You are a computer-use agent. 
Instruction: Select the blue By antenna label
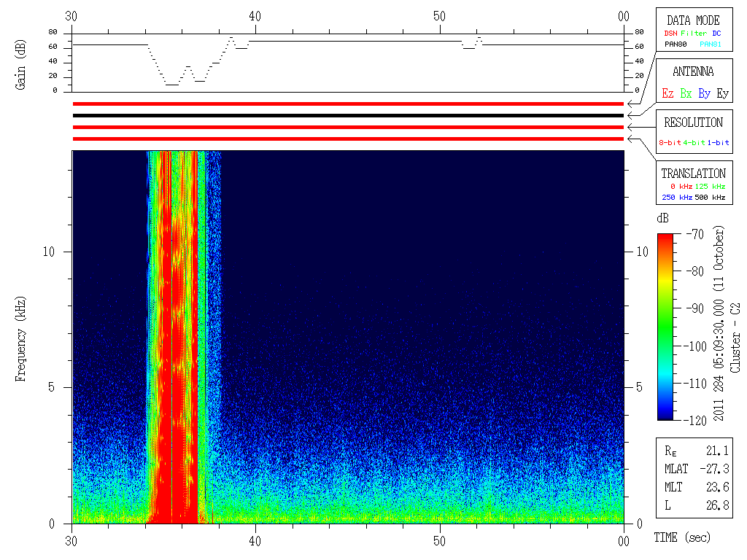(704, 93)
